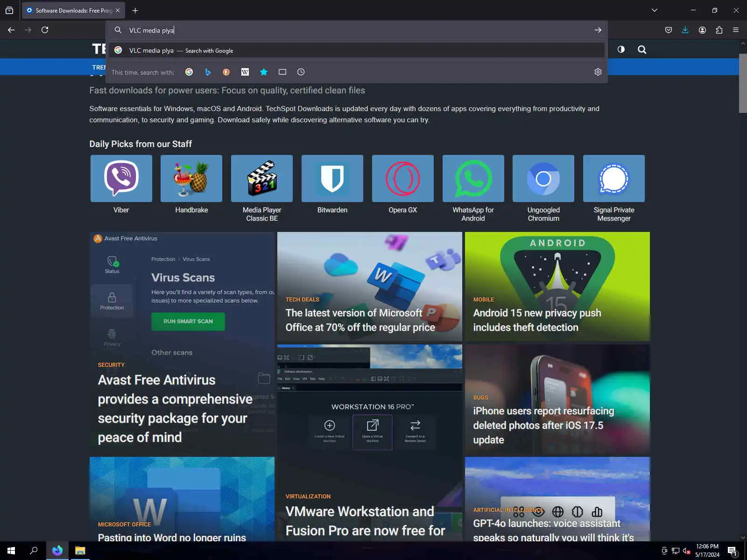Viewport: 747px width, 560px height.
Task: Save page to Pocket
Action: point(669,30)
